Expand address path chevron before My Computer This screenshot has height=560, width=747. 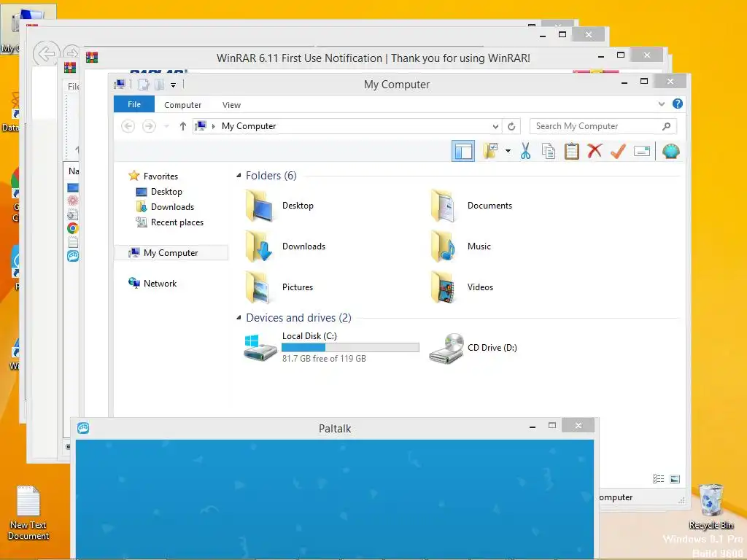[x=214, y=126]
